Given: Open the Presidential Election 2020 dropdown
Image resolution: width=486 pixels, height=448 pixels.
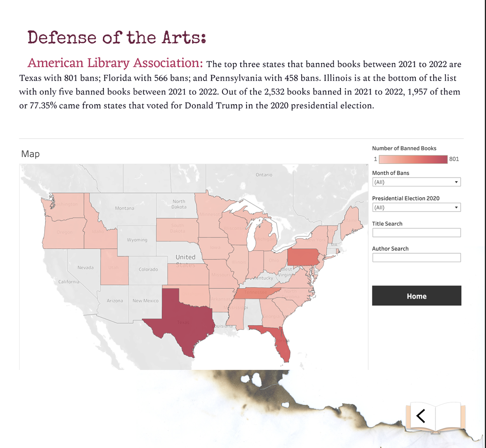Looking at the screenshot, I should [416, 207].
